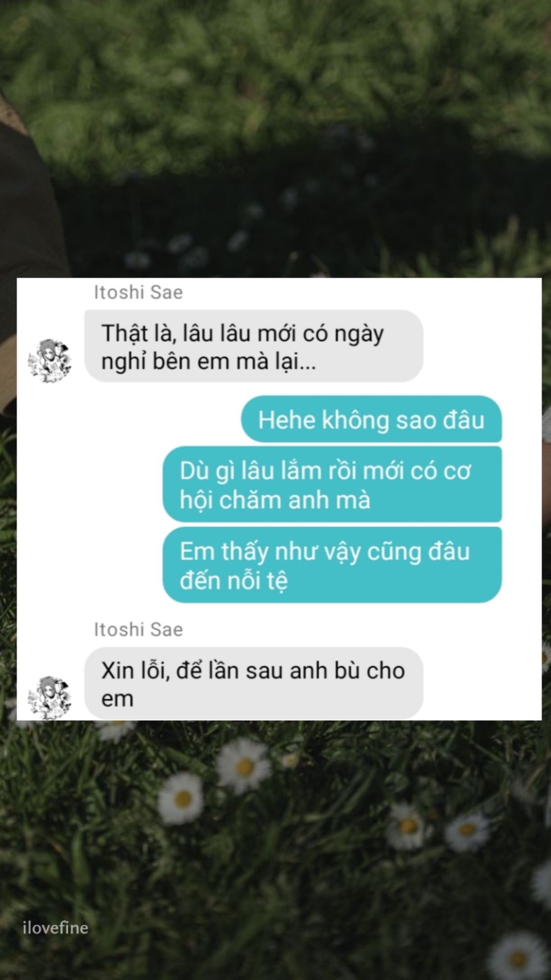
Task: Click the empty white space left of 'Hehe' bubble
Action: point(128,420)
